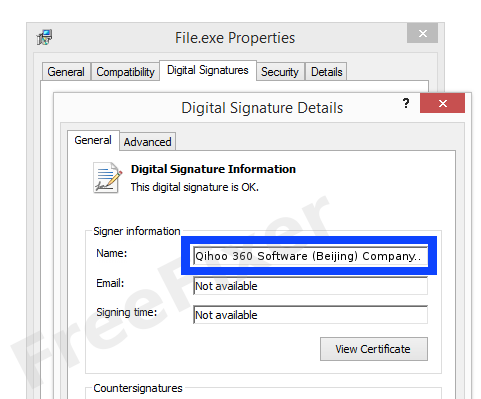This screenshot has width=481, height=399.
Task: Click the View Certificate button
Action: pyautogui.click(x=373, y=349)
